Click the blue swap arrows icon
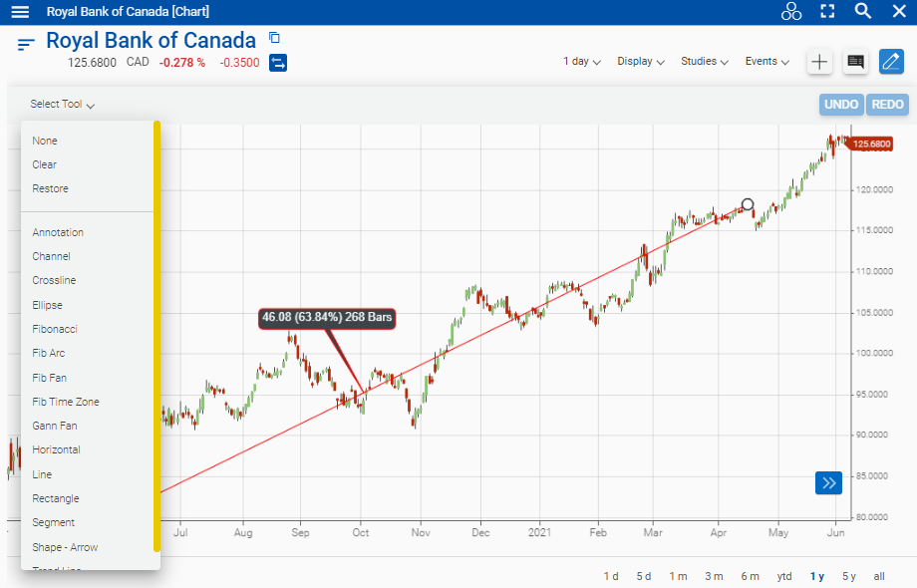917x588 pixels. [x=278, y=63]
